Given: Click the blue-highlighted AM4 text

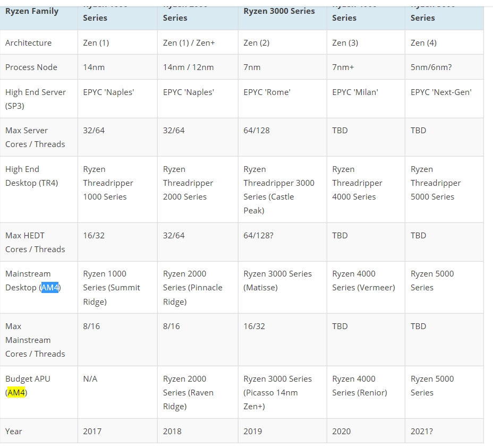Looking at the screenshot, I should point(50,288).
